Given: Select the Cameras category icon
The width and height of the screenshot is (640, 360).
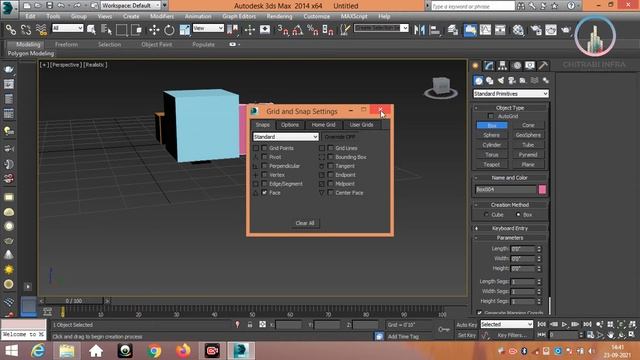Looking at the screenshot, I should [511, 80].
